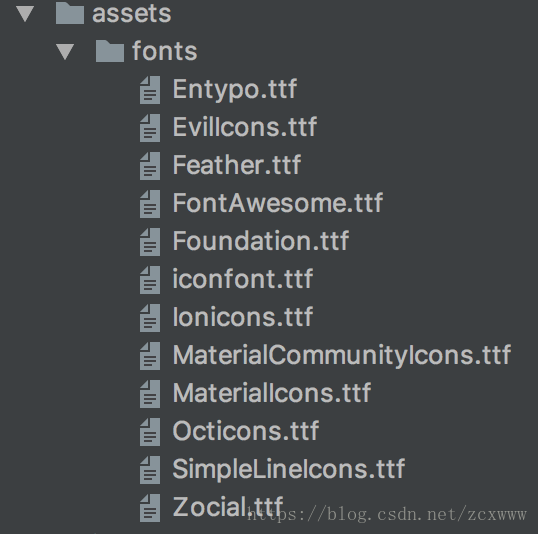Select the Ionicons.ttf file name
This screenshot has width=538, height=534.
click(243, 317)
